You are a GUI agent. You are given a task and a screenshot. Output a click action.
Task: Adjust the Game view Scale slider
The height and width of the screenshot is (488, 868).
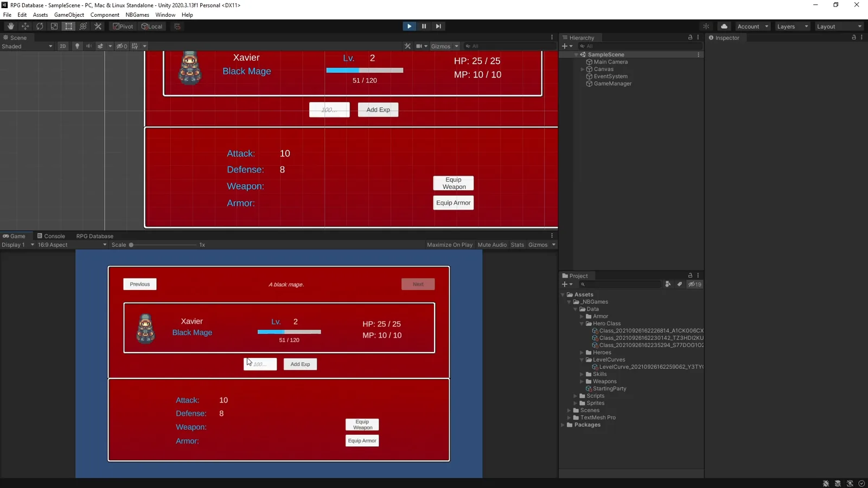(163, 245)
